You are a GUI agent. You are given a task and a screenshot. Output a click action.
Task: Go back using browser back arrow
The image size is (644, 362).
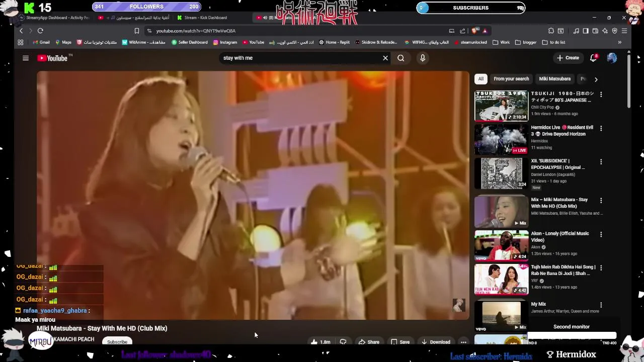[21, 31]
